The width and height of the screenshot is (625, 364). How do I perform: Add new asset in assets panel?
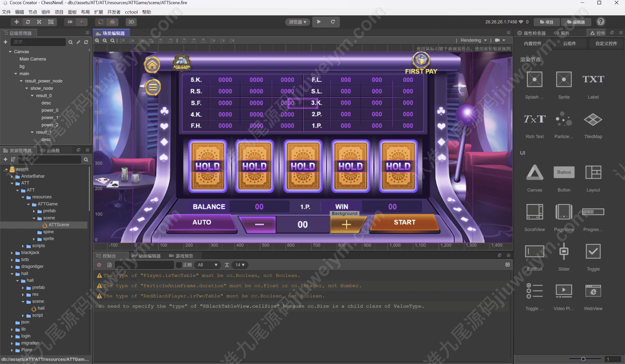pos(5,159)
